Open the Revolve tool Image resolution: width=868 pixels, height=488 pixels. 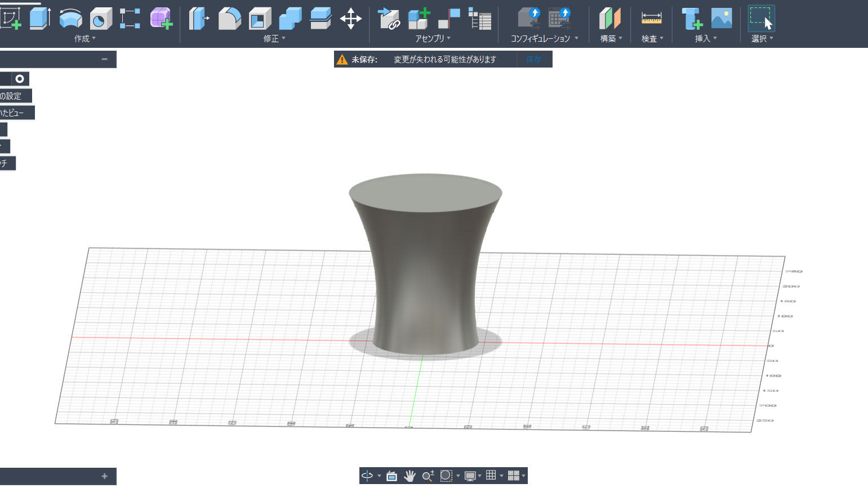[x=71, y=18]
